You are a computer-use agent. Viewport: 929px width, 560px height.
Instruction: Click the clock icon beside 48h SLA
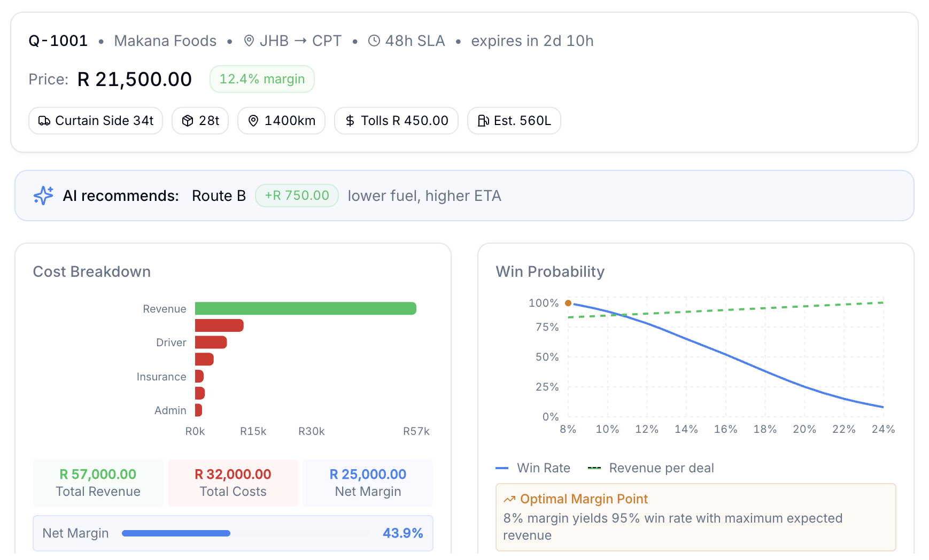[x=374, y=41]
